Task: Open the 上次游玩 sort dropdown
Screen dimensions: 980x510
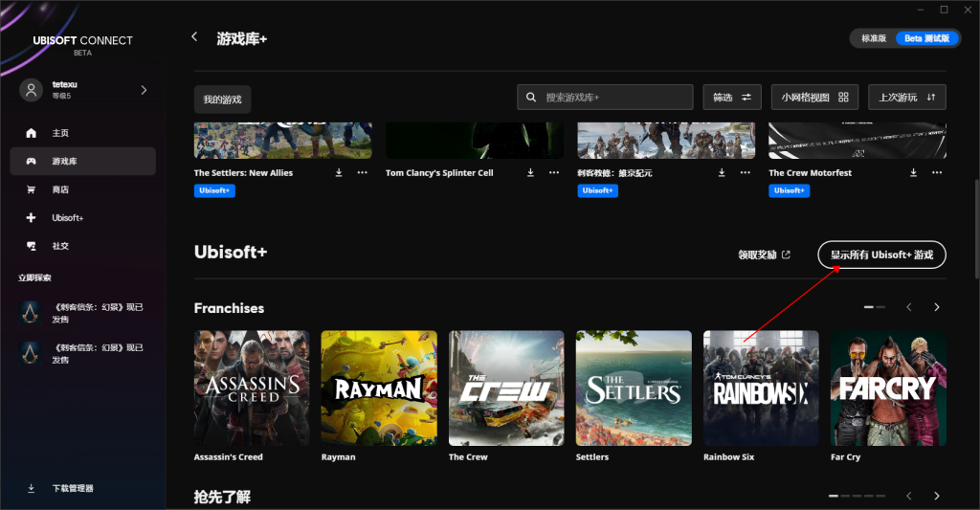Action: coord(907,97)
